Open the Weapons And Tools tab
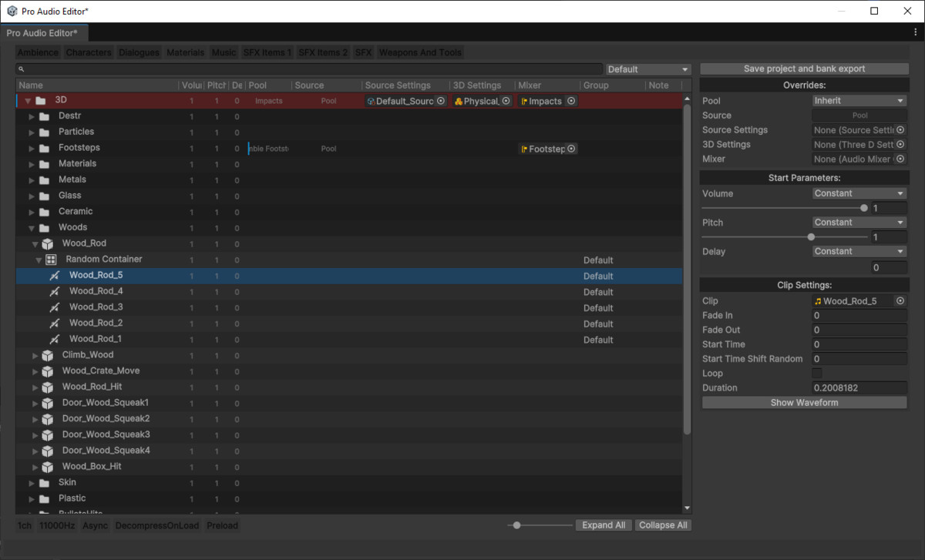The width and height of the screenshot is (925, 560). tap(420, 52)
